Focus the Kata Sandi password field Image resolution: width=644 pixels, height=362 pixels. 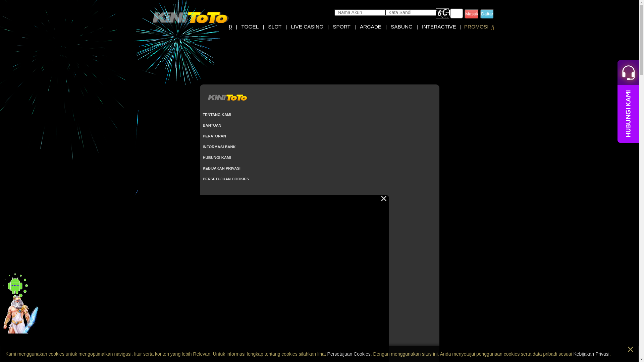tap(411, 12)
